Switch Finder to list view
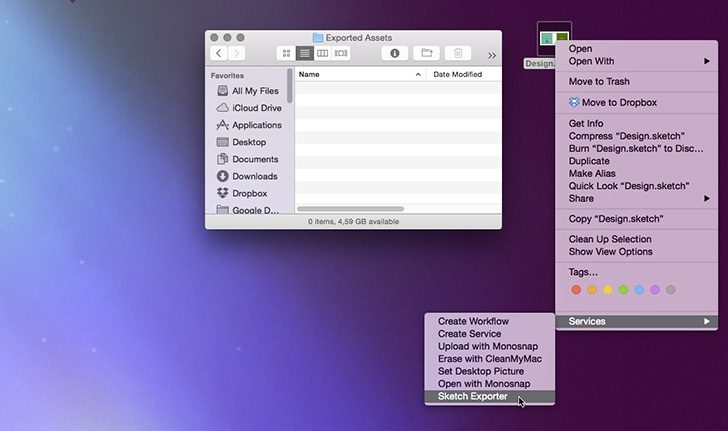The height and width of the screenshot is (431, 728). coord(305,53)
